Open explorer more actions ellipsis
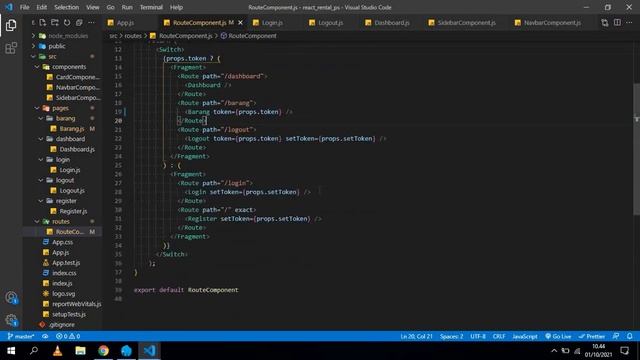Image resolution: width=640 pixels, height=360 pixels. 91,23
